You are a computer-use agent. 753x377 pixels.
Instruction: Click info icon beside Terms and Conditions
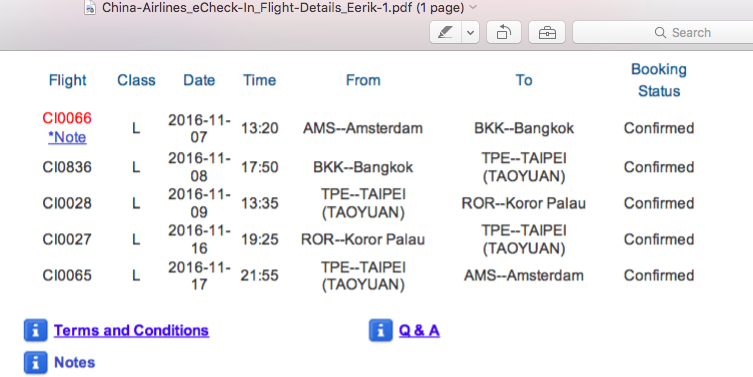(x=36, y=330)
